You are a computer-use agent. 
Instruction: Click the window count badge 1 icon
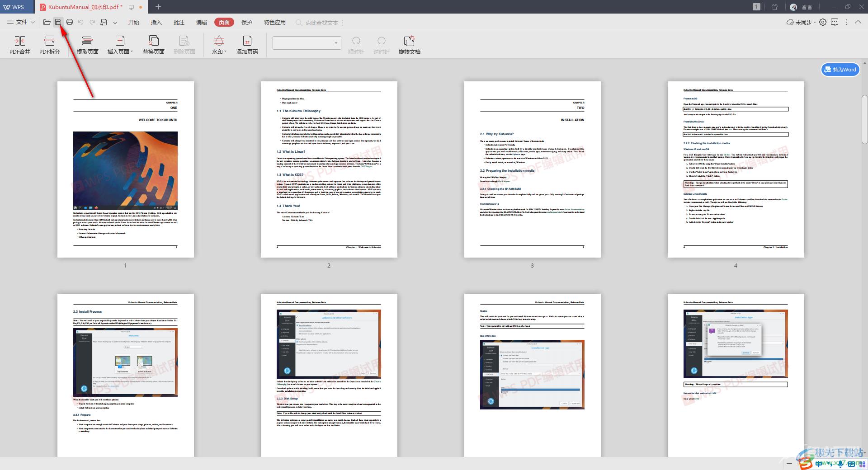tap(757, 7)
